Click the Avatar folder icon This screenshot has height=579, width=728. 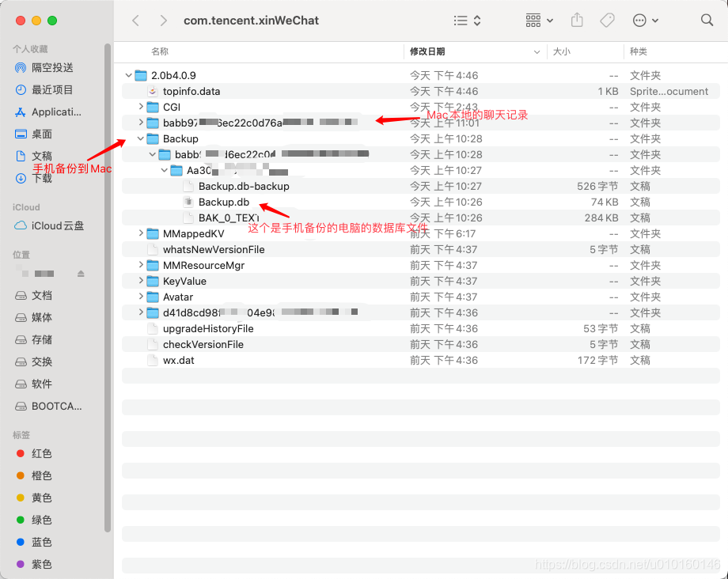click(x=153, y=297)
